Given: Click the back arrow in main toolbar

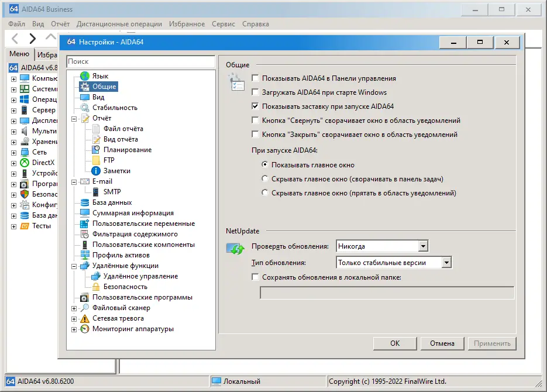Looking at the screenshot, I should pyautogui.click(x=15, y=39).
